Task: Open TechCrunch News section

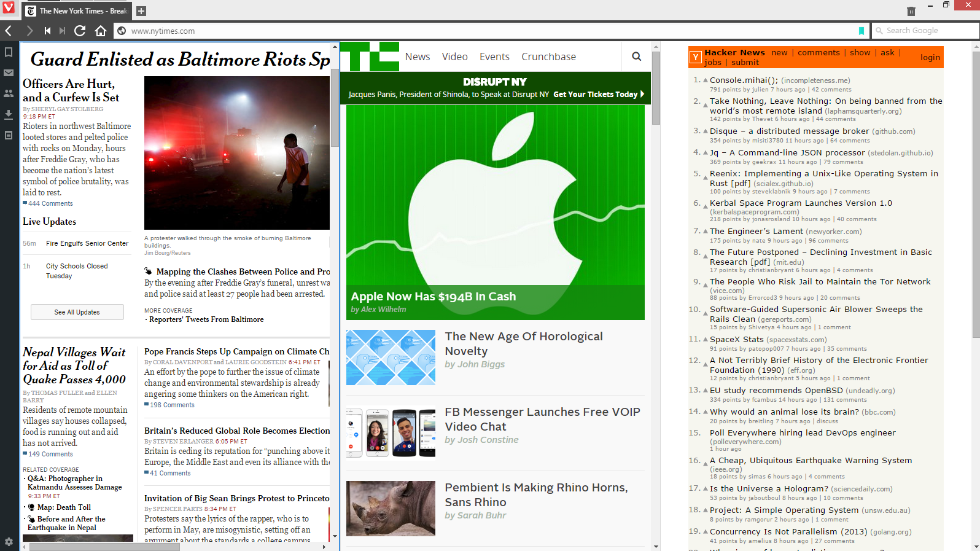Action: click(x=418, y=57)
